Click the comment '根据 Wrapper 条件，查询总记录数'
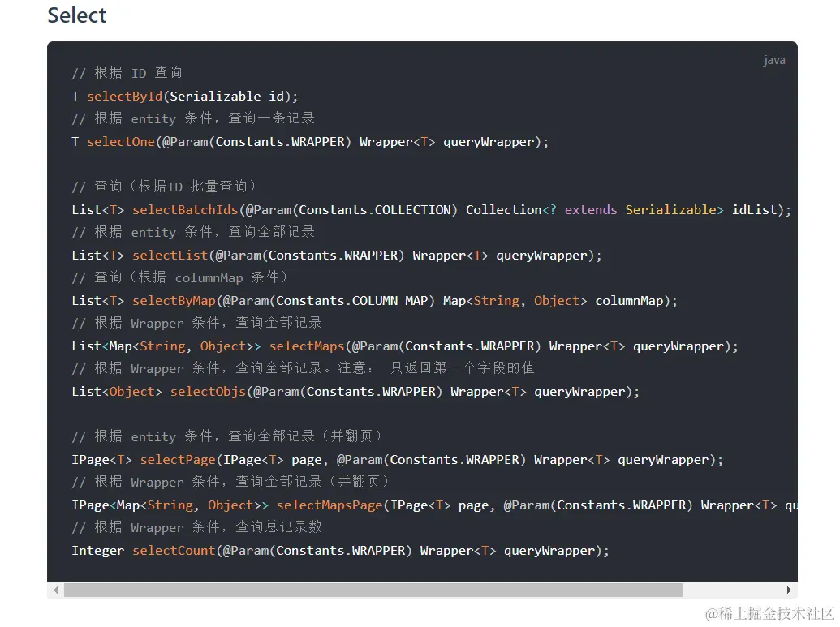The height and width of the screenshot is (627, 840). pos(209,527)
